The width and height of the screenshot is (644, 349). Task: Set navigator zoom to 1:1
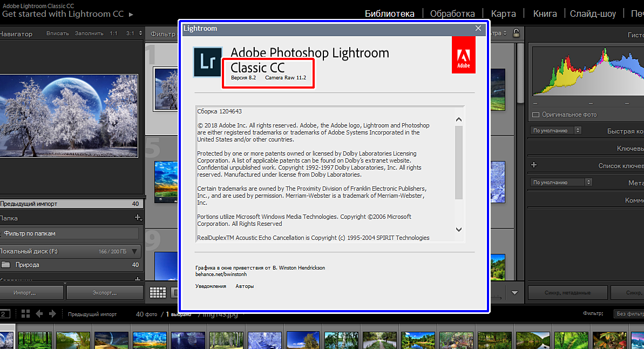tap(114, 33)
